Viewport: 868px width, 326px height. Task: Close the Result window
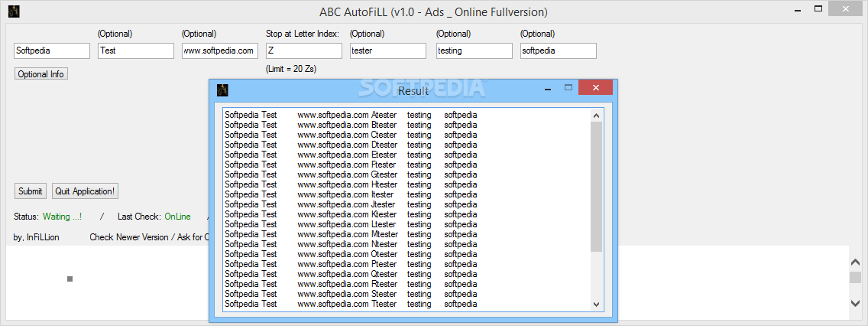[x=596, y=87]
